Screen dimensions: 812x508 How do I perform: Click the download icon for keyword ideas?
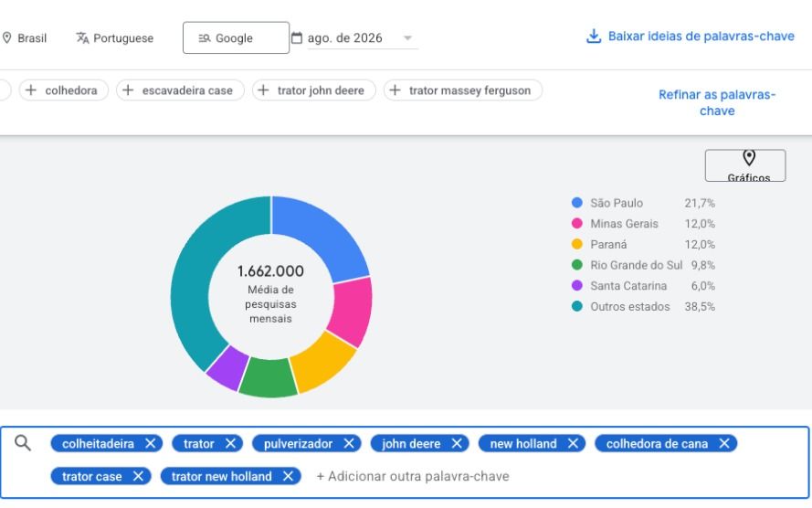tap(594, 37)
